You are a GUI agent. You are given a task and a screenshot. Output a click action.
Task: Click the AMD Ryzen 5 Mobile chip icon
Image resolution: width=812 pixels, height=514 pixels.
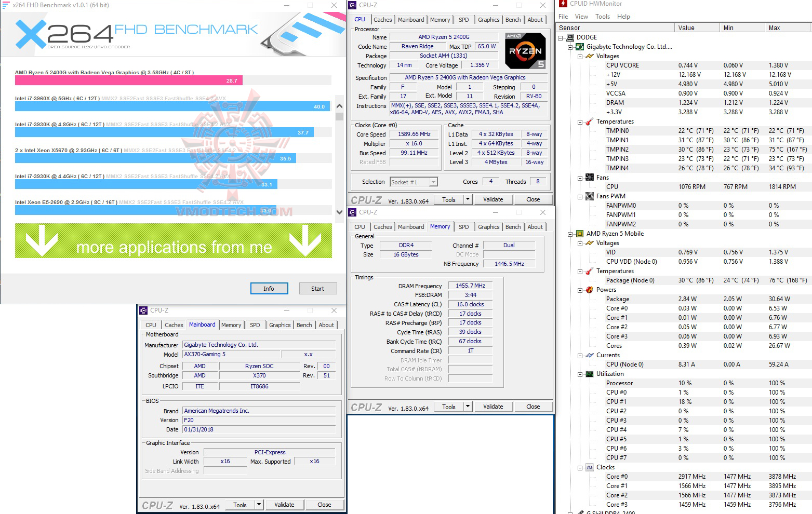tap(579, 233)
